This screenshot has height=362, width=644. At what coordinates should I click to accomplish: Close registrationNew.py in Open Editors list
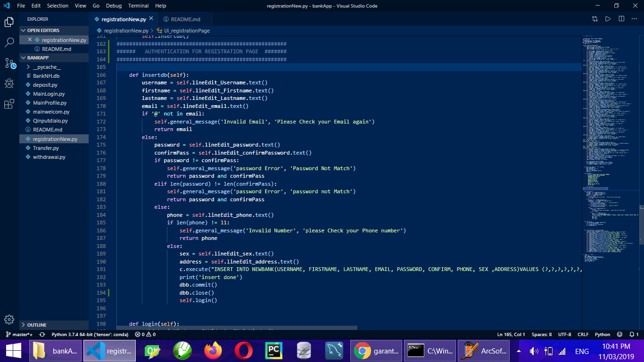tap(30, 40)
